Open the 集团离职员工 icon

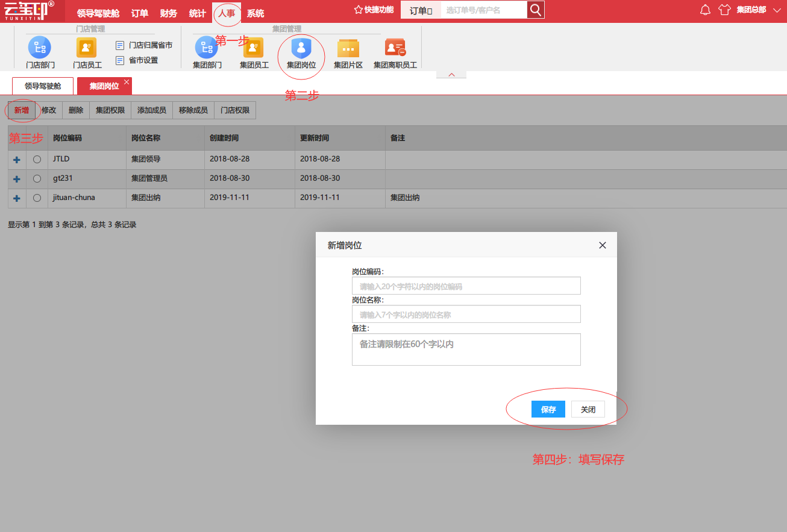click(395, 48)
